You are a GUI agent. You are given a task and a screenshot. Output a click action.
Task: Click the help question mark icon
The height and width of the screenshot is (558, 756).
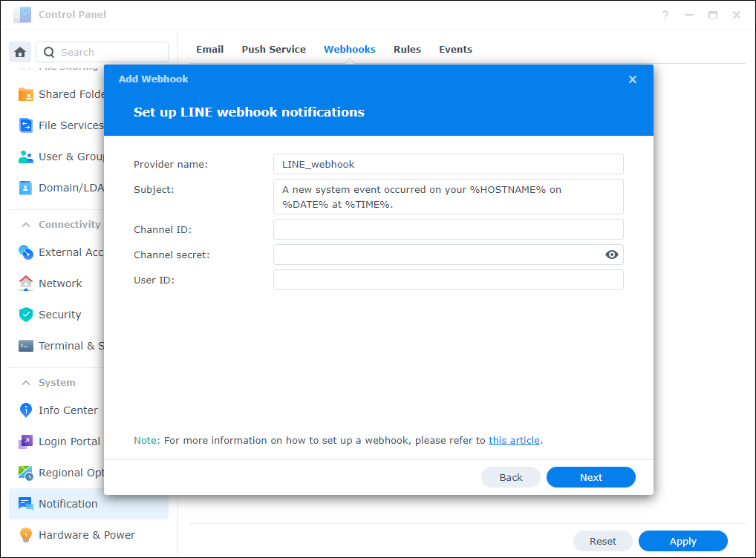665,15
